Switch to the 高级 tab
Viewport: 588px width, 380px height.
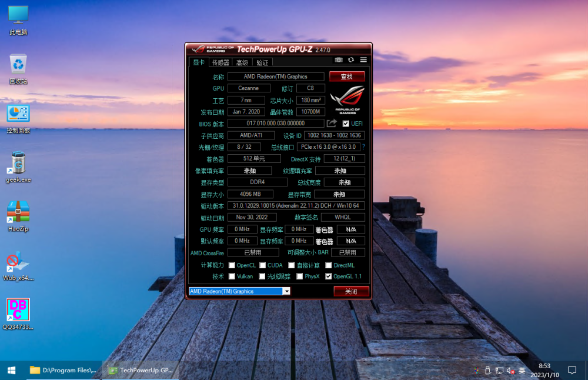(x=242, y=62)
